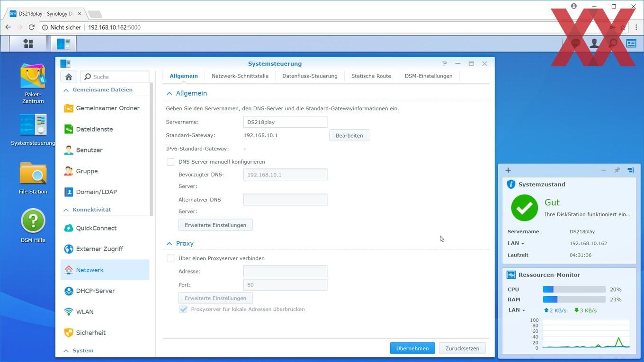Image resolution: width=644 pixels, height=362 pixels.
Task: Click the Bevorzugter DNS-Server field
Action: pos(285,175)
